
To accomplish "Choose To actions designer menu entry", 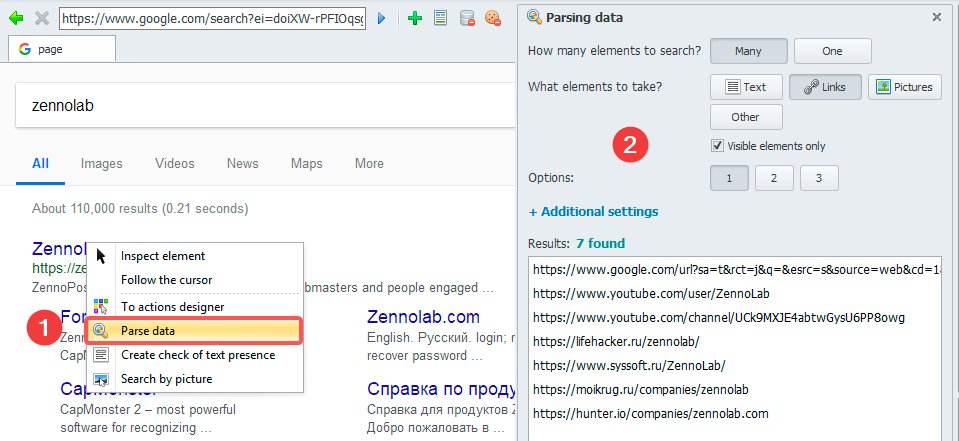I will pos(195,307).
